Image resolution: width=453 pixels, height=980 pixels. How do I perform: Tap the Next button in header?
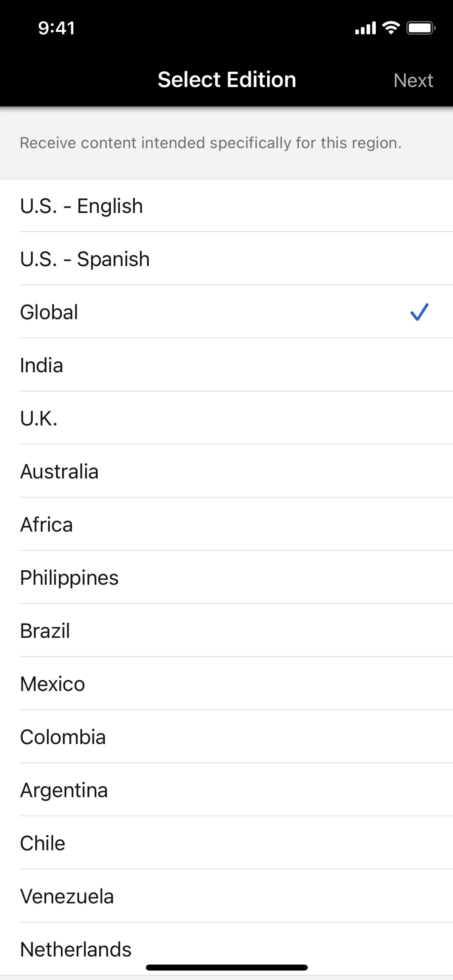click(x=413, y=80)
